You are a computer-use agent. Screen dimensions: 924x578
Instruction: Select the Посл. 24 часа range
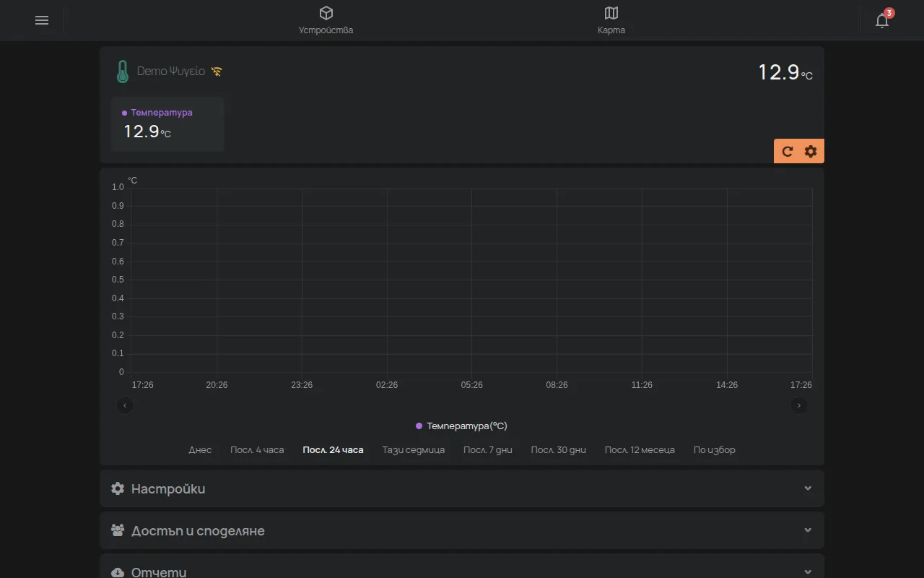point(333,449)
